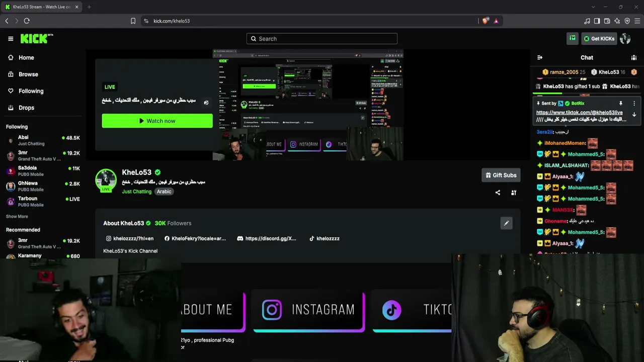
Task: Close the KheLo53 Stream browser tab
Action: [76, 7]
